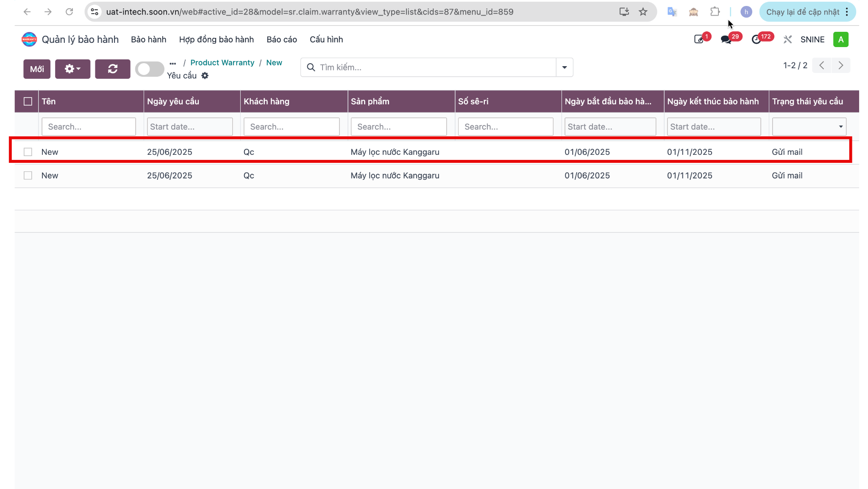Click the New breadcrumb link
The image size is (868, 489).
click(x=274, y=63)
